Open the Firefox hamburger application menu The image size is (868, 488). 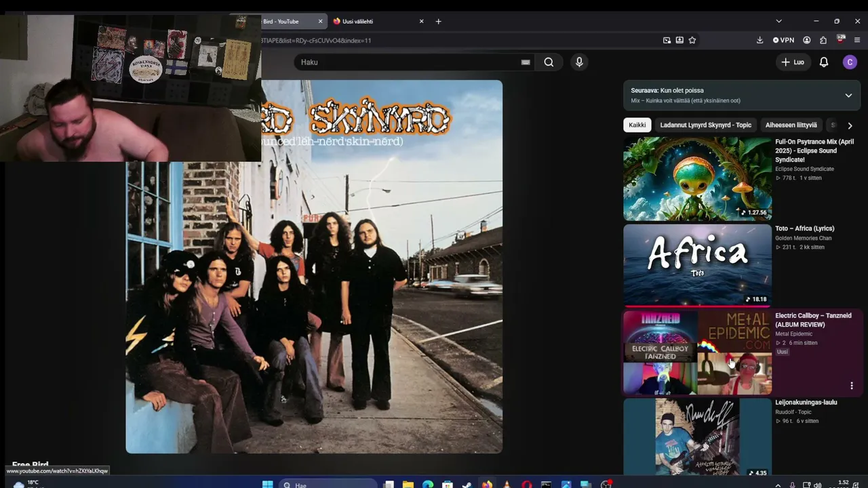[857, 40]
